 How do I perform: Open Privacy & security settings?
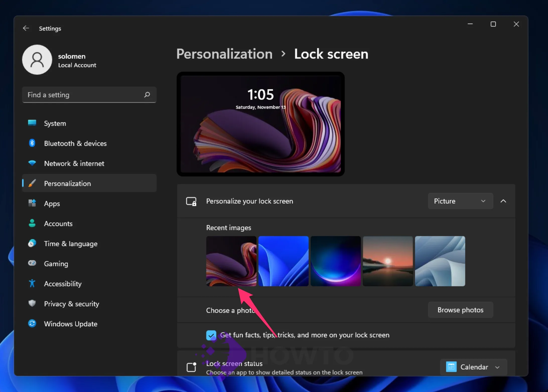point(89,304)
